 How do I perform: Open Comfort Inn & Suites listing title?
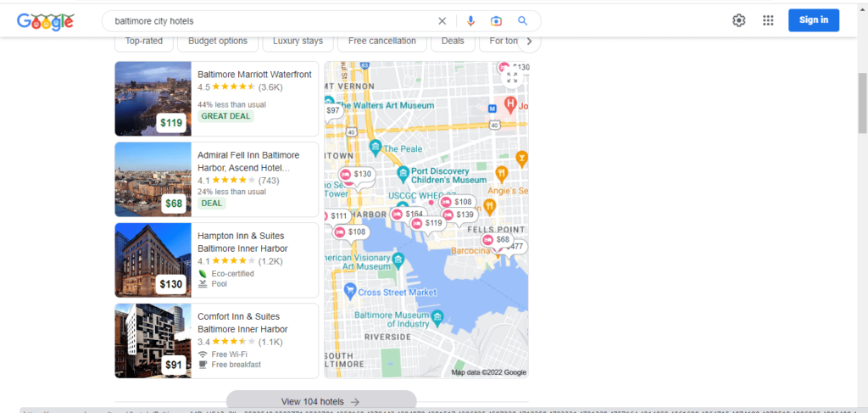(x=242, y=323)
